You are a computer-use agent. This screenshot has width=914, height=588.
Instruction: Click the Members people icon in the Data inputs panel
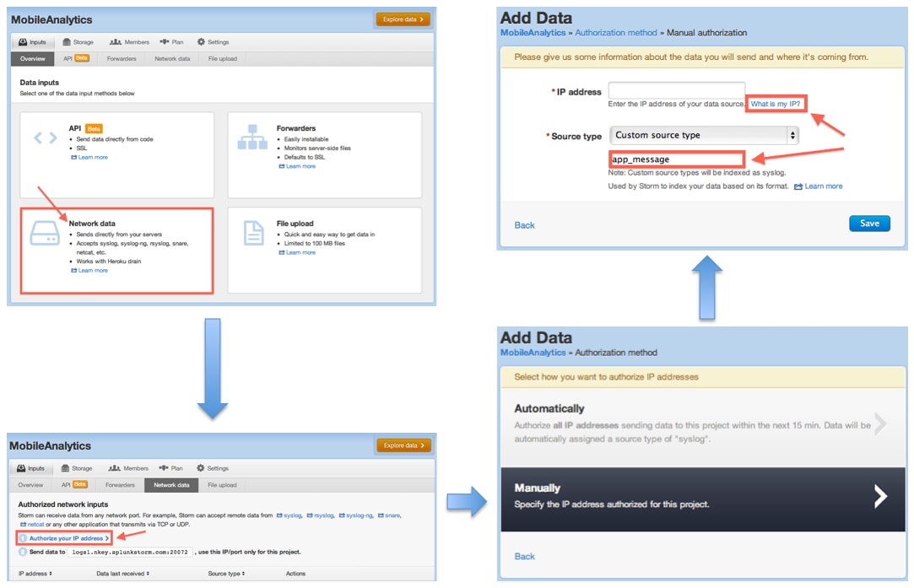116,42
